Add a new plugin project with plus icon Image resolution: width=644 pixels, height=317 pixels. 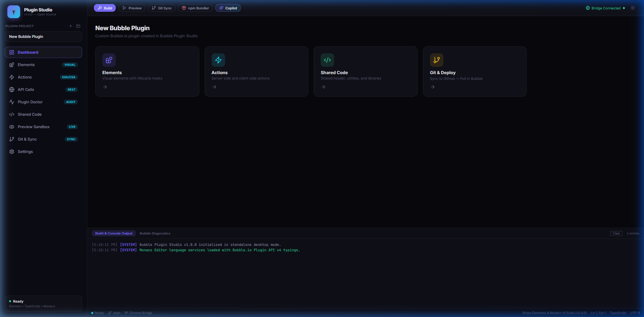[70, 26]
